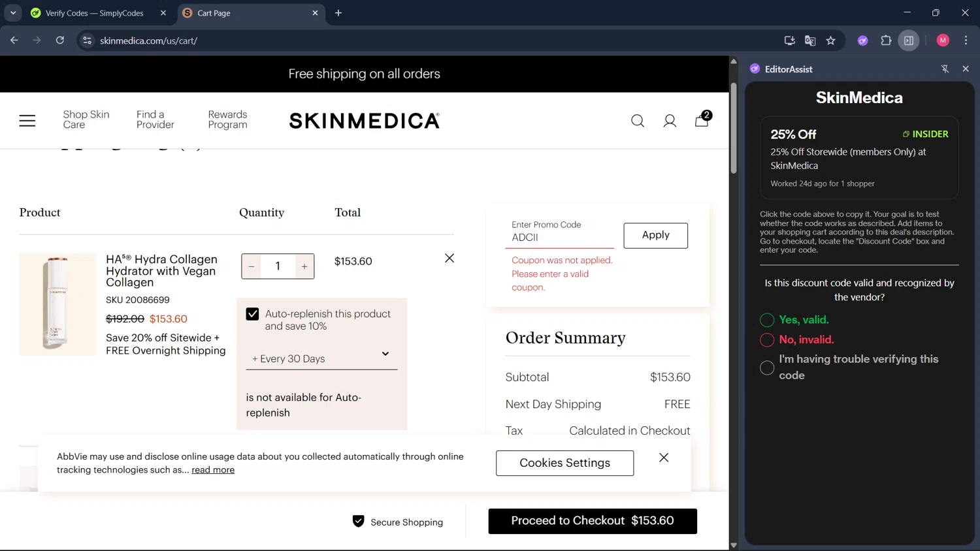The width and height of the screenshot is (980, 551).
Task: Open Find a Provider menu item
Action: (x=155, y=119)
